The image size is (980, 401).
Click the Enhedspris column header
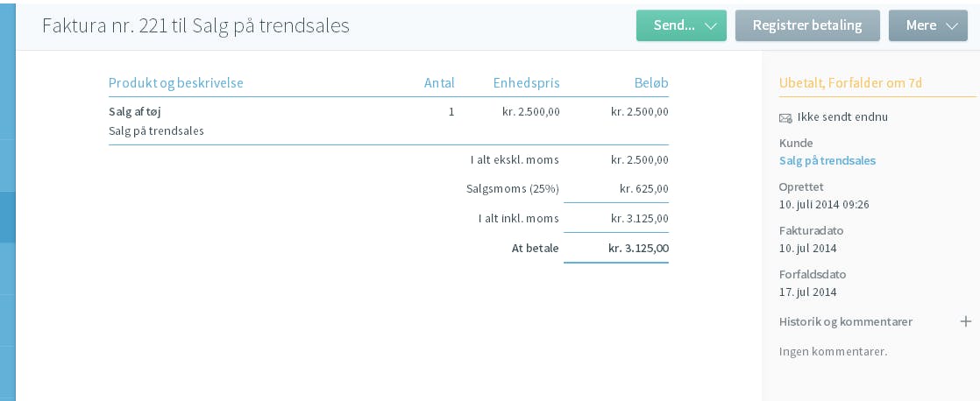click(526, 83)
